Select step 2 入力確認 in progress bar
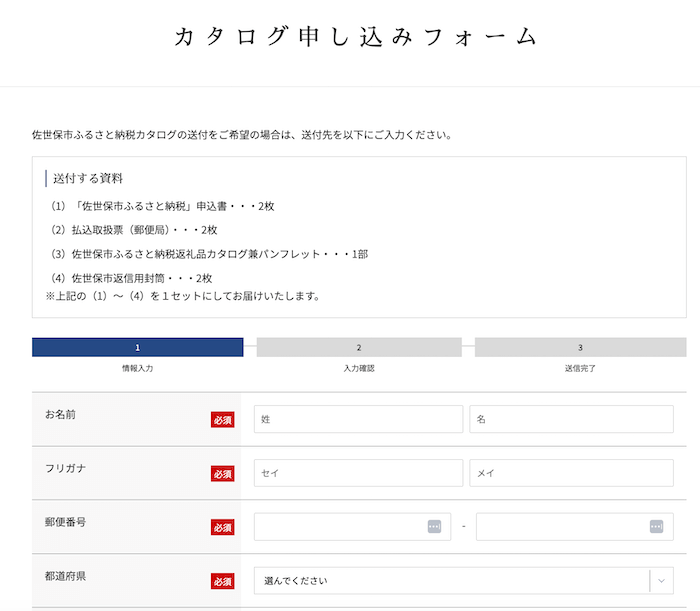 [x=358, y=348]
